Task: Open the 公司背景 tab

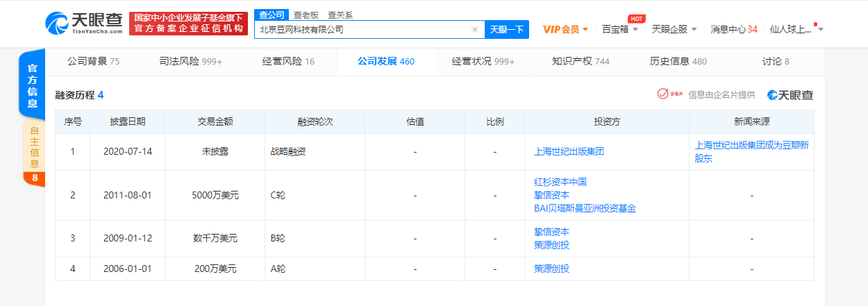Action: (93, 61)
